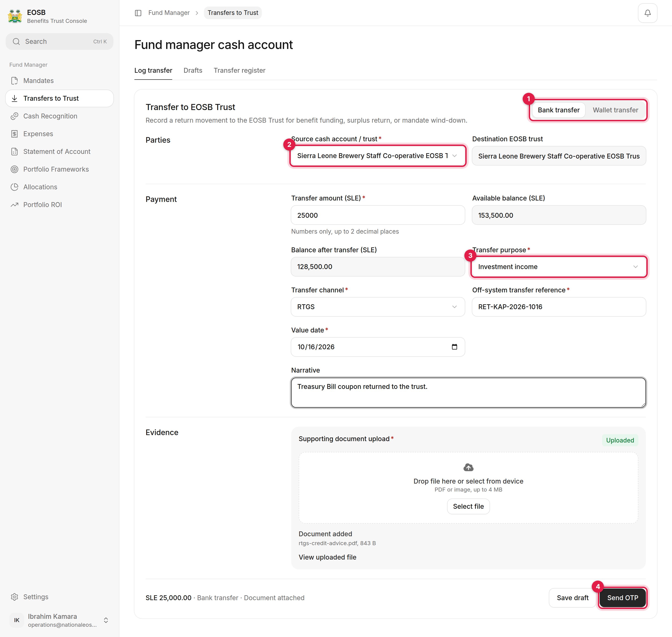Open Mandates in sidebar
The width and height of the screenshot is (672, 637).
[59, 80]
